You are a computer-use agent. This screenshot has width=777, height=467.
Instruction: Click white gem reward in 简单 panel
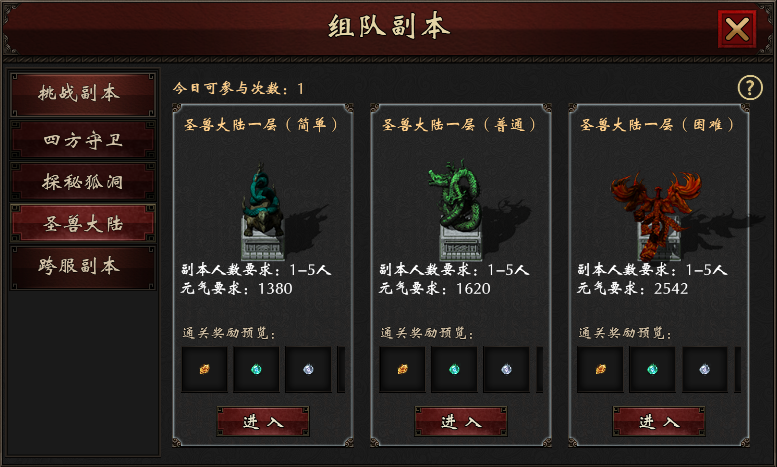[308, 369]
